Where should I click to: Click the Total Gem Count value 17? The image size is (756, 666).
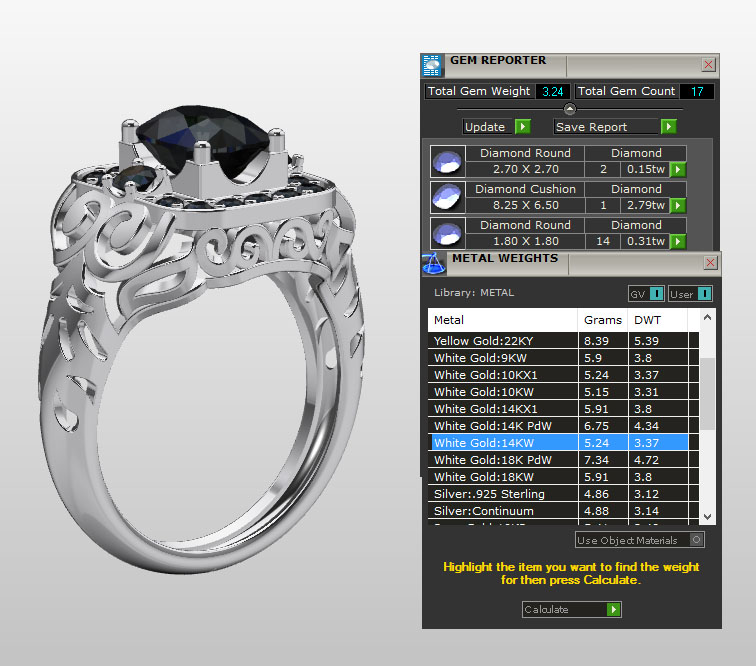tap(697, 91)
